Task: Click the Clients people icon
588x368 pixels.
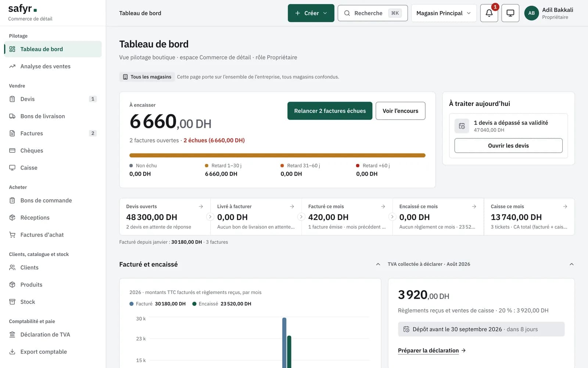Action: tap(12, 268)
